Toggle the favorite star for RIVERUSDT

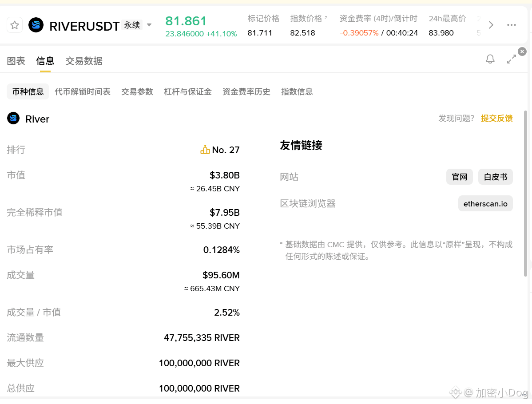(x=15, y=25)
